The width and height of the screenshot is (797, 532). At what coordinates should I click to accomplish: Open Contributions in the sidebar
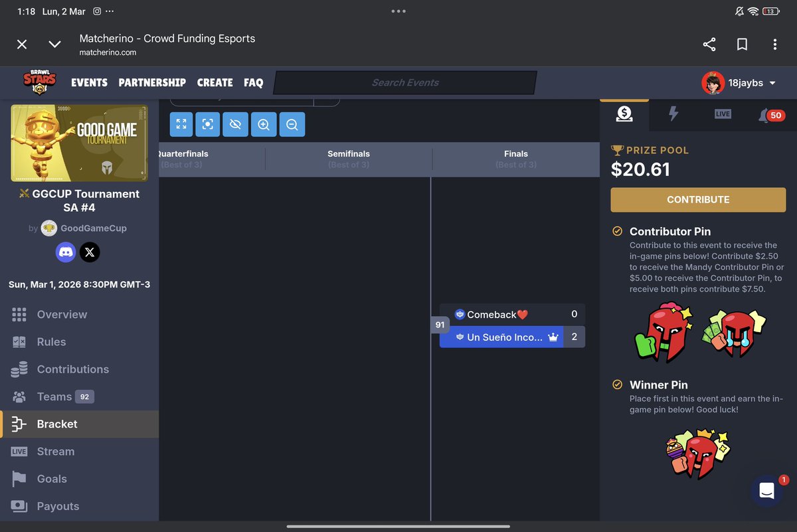click(x=79, y=369)
